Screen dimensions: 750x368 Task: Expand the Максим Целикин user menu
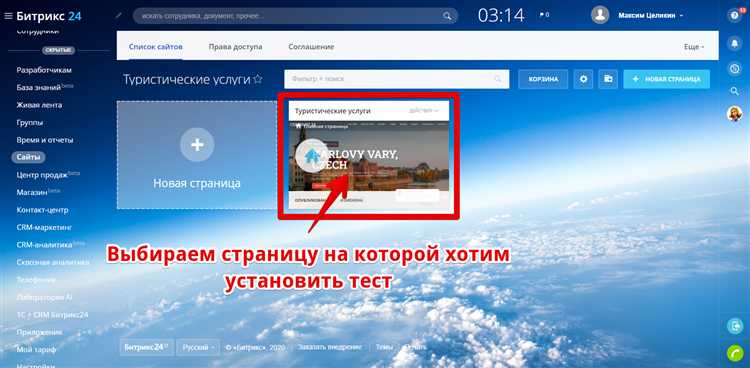click(651, 15)
